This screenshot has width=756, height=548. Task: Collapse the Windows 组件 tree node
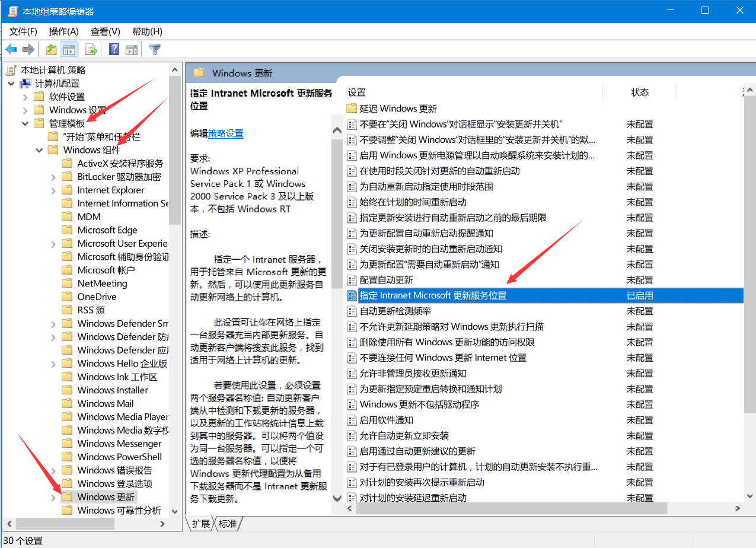pos(39,150)
